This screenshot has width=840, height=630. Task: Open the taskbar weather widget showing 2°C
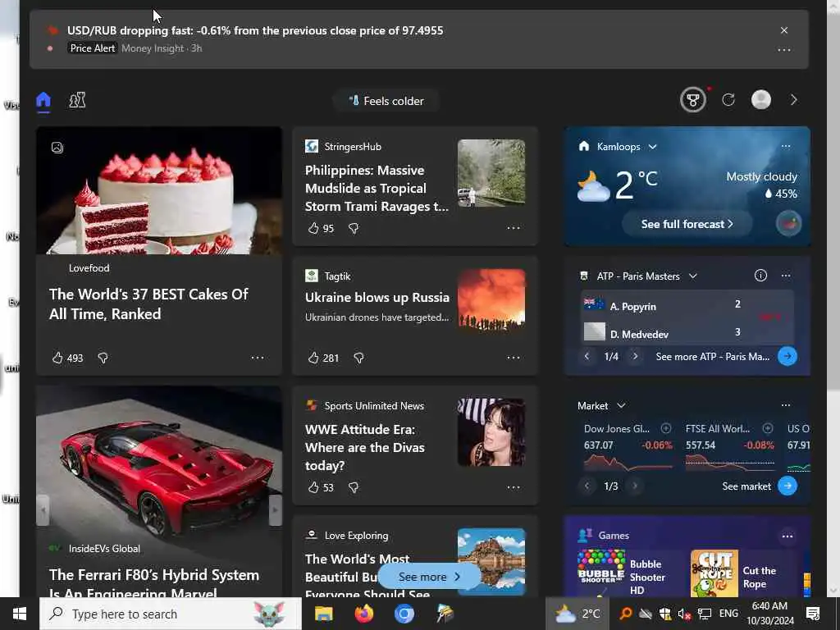[577, 614]
